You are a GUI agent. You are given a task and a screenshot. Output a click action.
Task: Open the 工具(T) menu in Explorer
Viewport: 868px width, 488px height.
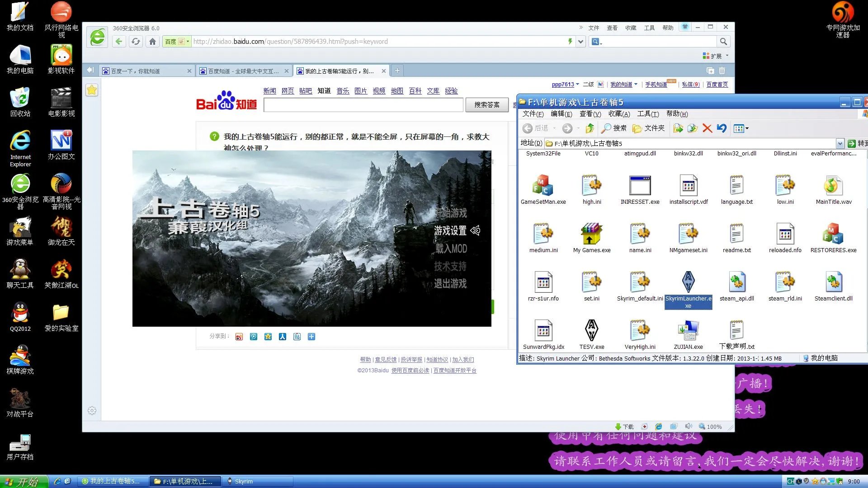[x=647, y=114]
